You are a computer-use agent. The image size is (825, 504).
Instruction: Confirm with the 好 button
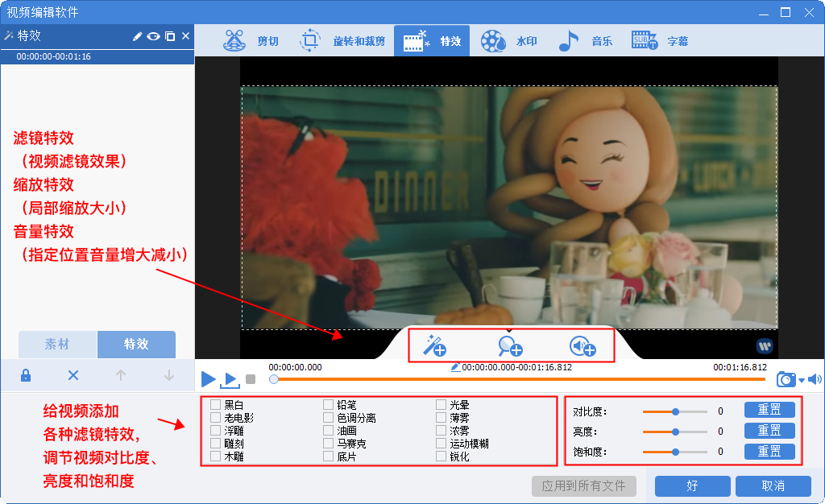coord(692,486)
